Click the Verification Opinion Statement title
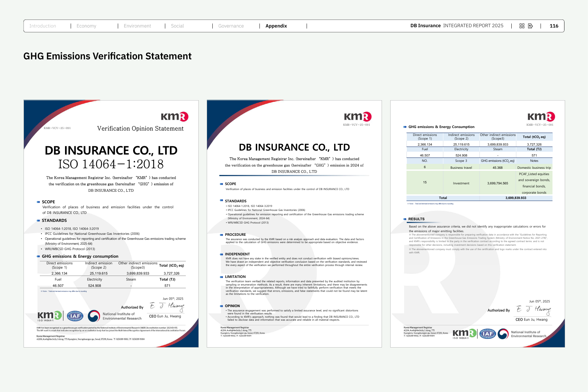Image resolution: width=588 pixels, height=392 pixels. coord(140,128)
